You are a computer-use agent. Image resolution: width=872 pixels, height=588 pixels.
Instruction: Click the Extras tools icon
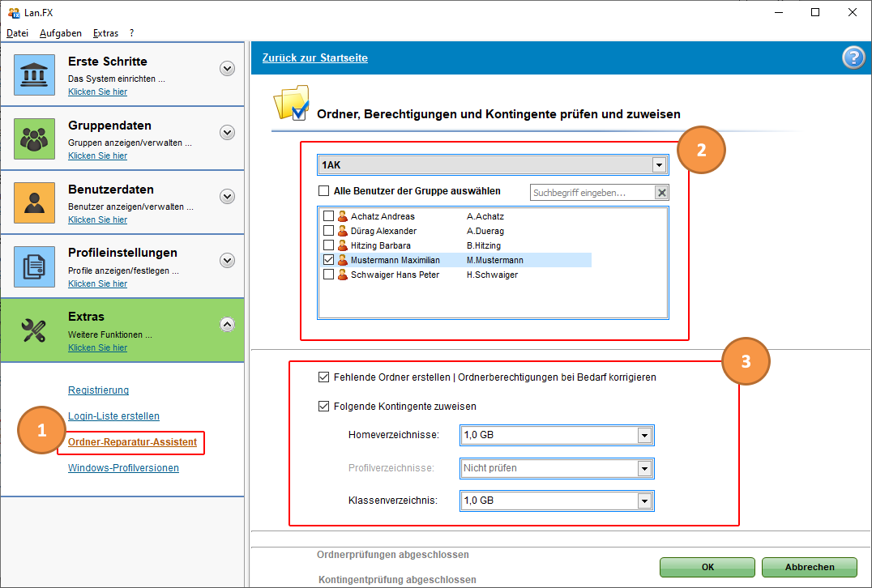34,330
